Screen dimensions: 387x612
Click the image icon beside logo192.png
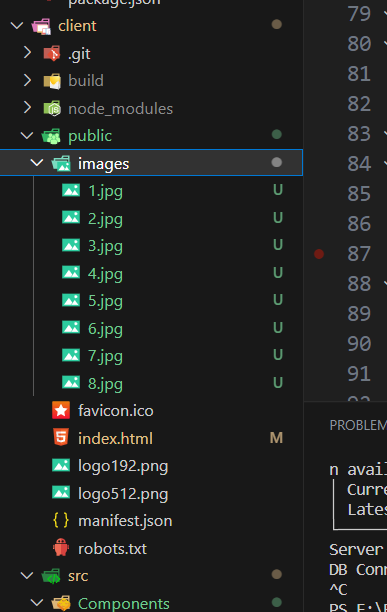(x=61, y=465)
